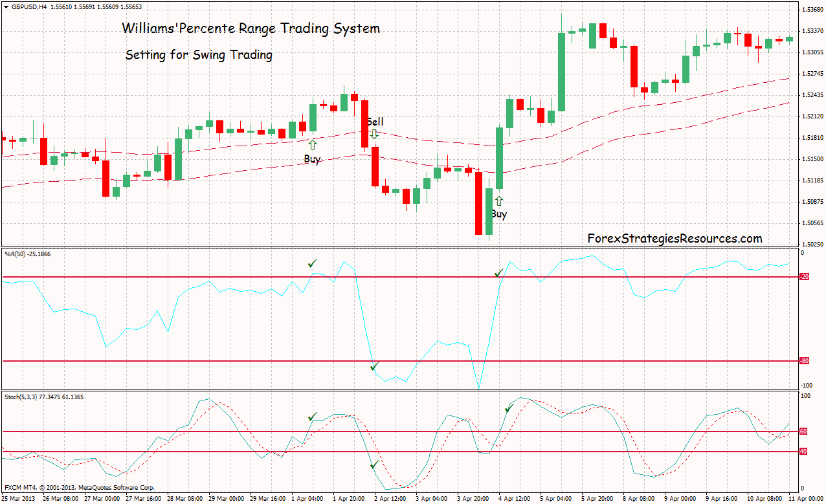The image size is (826, 504).
Task: Click the up arrow above the 4 Apr Buy label
Action: coord(498,201)
